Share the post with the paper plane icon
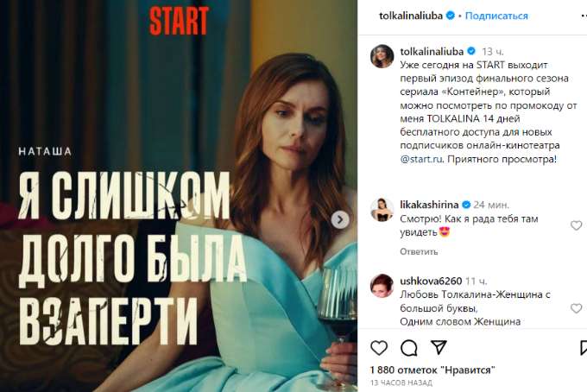The width and height of the screenshot is (587, 392). (x=439, y=347)
